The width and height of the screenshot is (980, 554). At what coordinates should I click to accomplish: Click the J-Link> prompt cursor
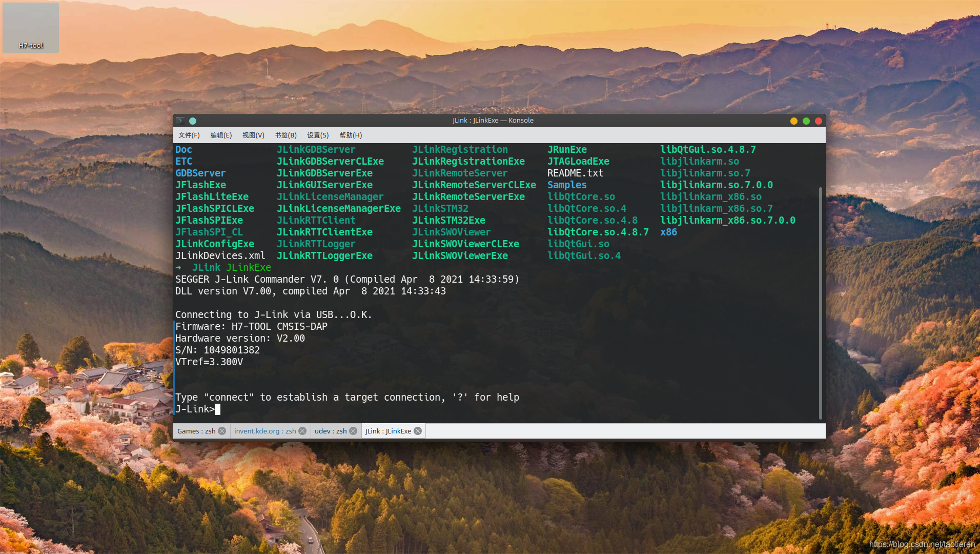click(217, 409)
